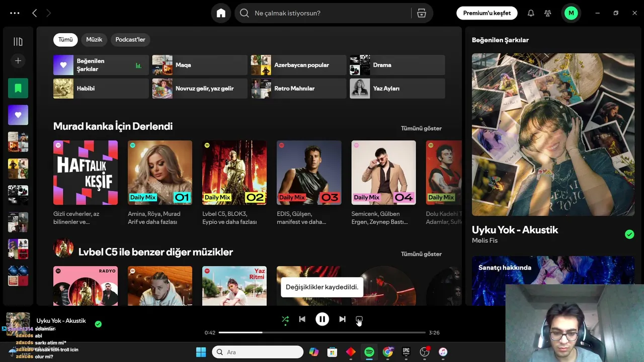Go back with the left arrow
This screenshot has width=644, height=362.
pyautogui.click(x=34, y=13)
